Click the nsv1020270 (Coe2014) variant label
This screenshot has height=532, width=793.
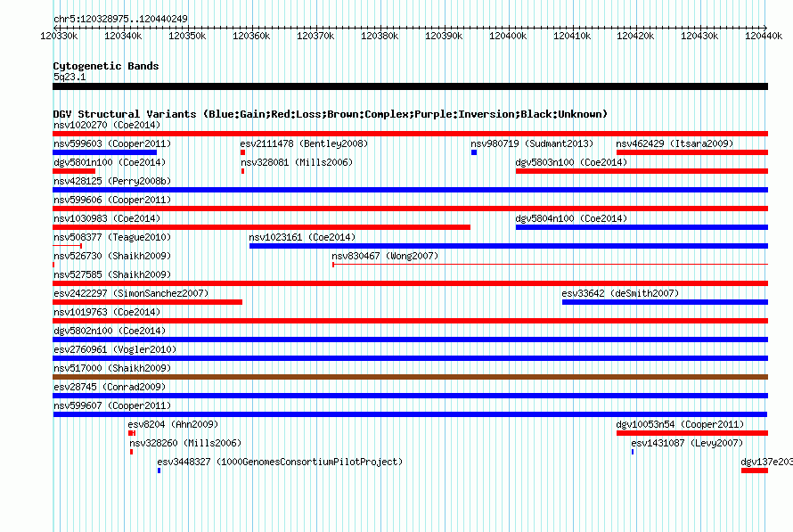[x=107, y=125]
